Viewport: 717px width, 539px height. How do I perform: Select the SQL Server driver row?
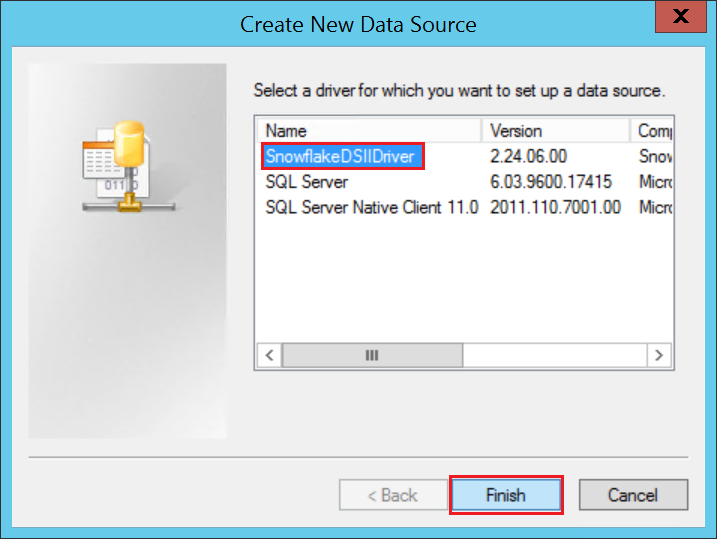[306, 182]
